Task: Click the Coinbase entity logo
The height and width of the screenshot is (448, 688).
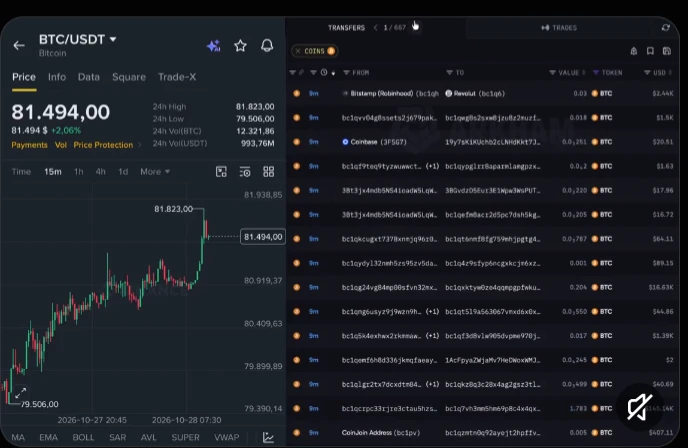Action: [345, 142]
